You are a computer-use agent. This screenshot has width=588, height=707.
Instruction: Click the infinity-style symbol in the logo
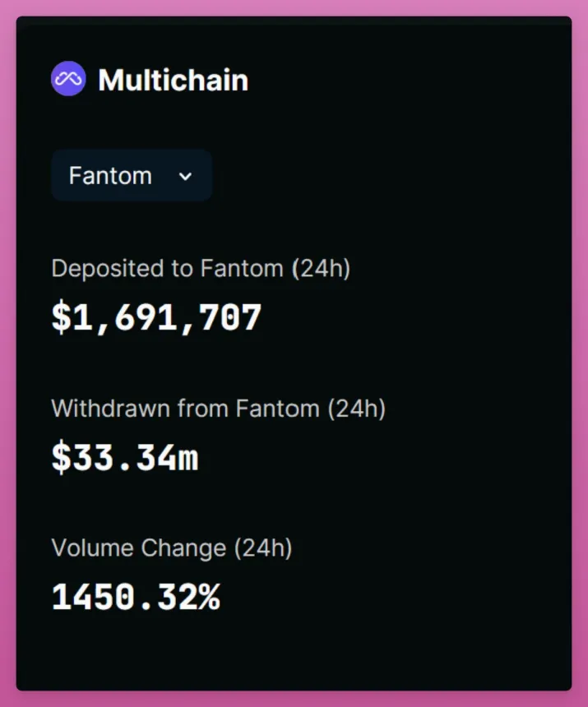click(x=67, y=78)
